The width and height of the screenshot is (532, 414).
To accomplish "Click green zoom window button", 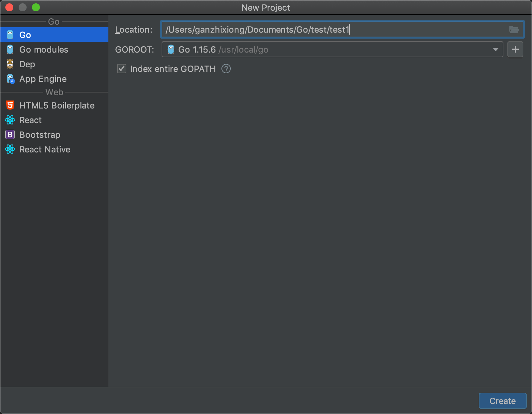I will click(x=36, y=7).
